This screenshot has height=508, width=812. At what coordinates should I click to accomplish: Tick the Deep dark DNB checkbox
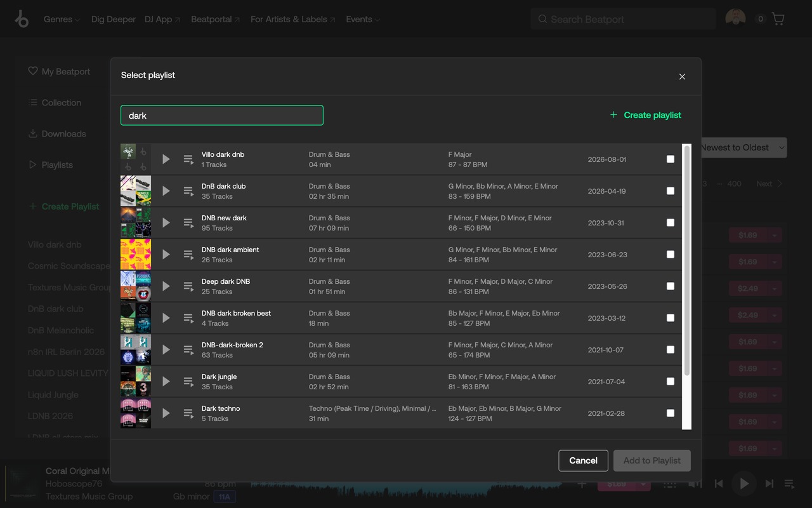[671, 286]
